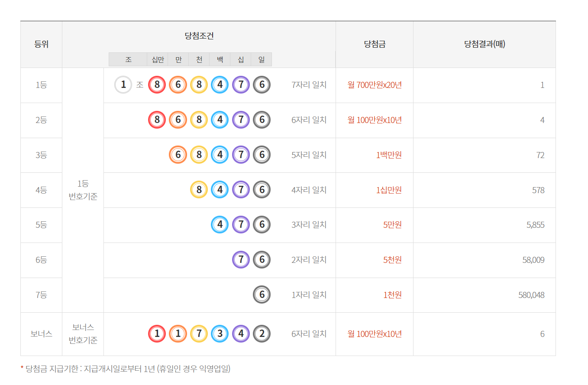Click the orange 6 ball in the 1등 row
This screenshot has width=588, height=385.
point(178,85)
